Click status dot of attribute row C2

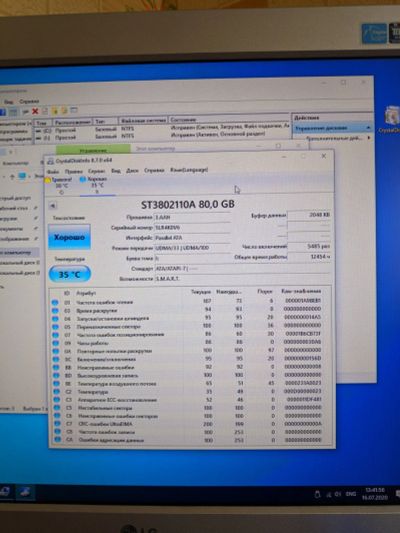point(57,392)
